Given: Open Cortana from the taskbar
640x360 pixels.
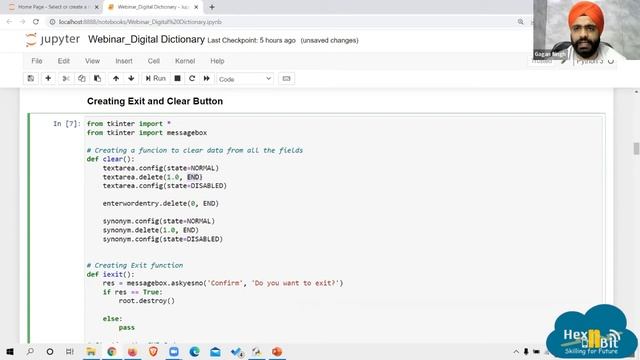Looking at the screenshot, I should click(x=50, y=351).
